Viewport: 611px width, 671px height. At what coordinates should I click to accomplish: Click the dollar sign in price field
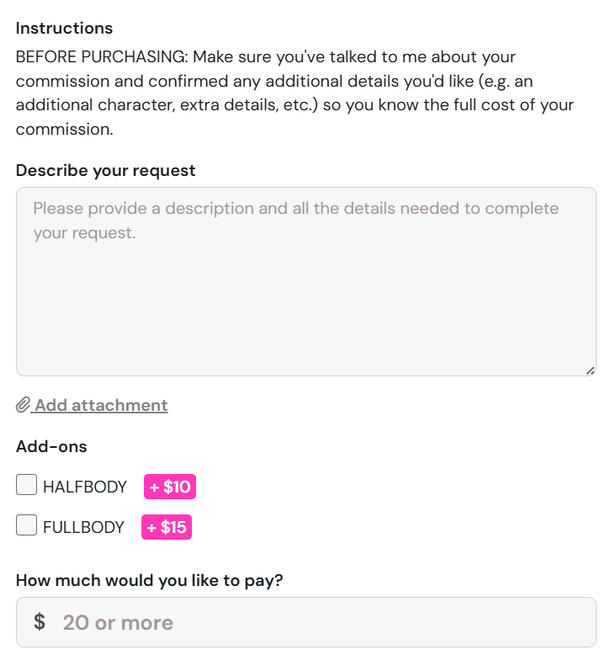39,622
